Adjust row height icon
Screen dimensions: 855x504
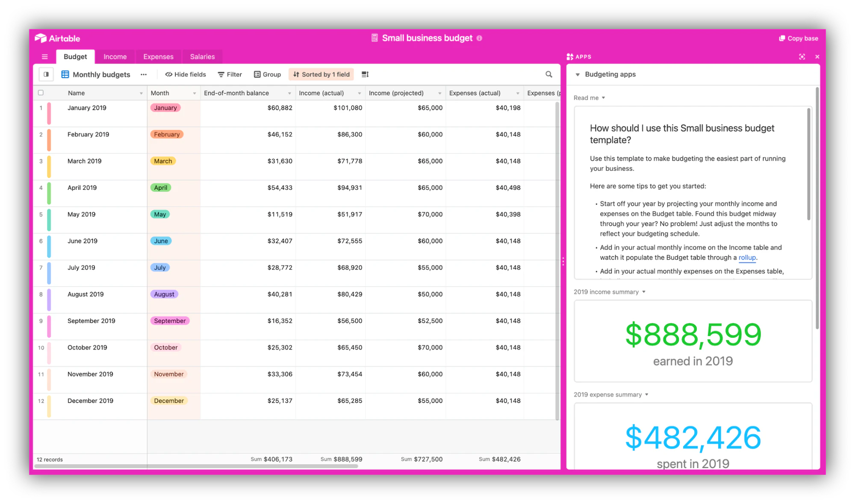[x=365, y=74]
